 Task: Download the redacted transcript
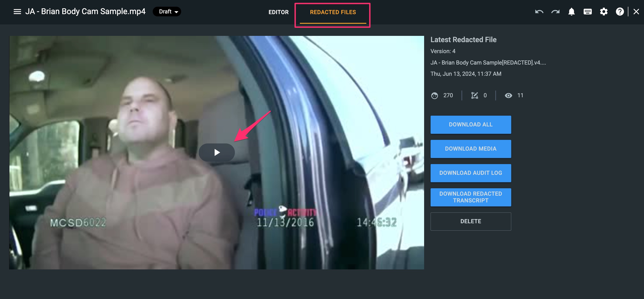[470, 197]
